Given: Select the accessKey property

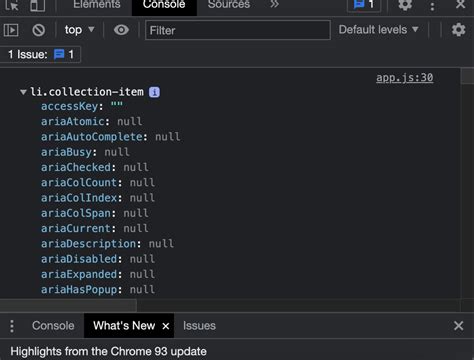Looking at the screenshot, I should 69,106.
